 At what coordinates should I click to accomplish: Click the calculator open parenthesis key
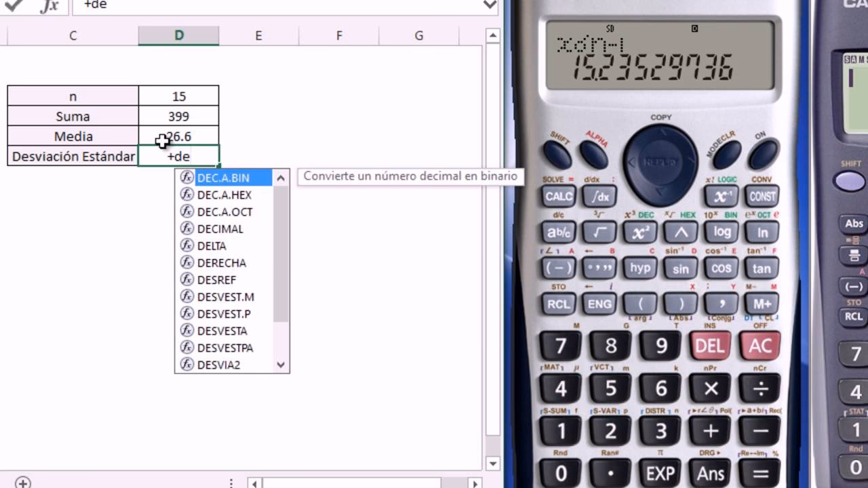pos(640,304)
